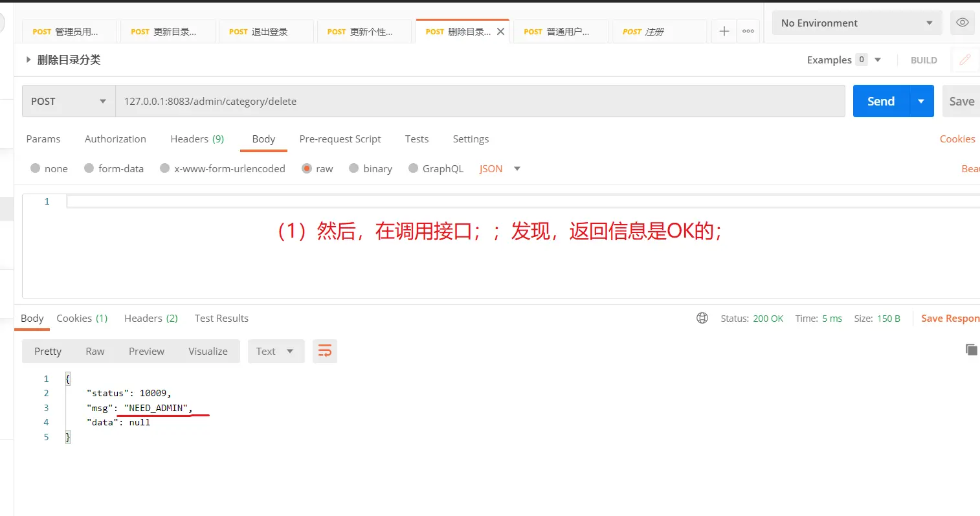Copy the response body with copy icon

pos(971,350)
